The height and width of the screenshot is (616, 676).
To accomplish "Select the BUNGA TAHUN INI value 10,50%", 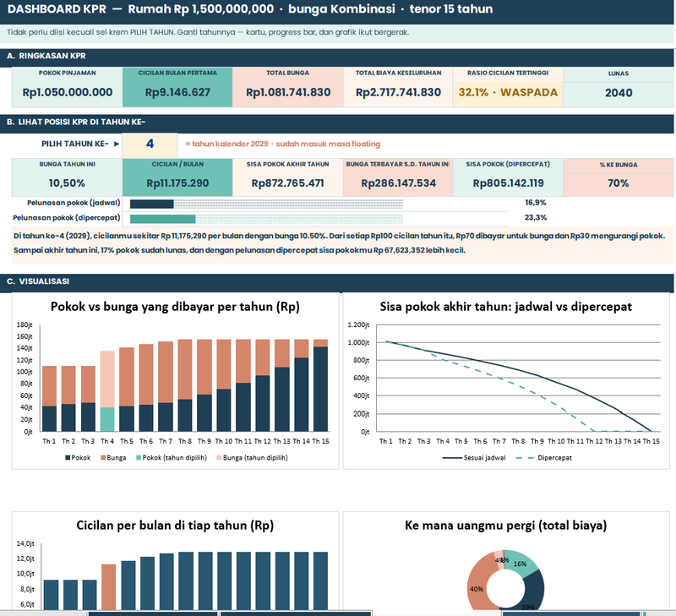I will tap(67, 183).
